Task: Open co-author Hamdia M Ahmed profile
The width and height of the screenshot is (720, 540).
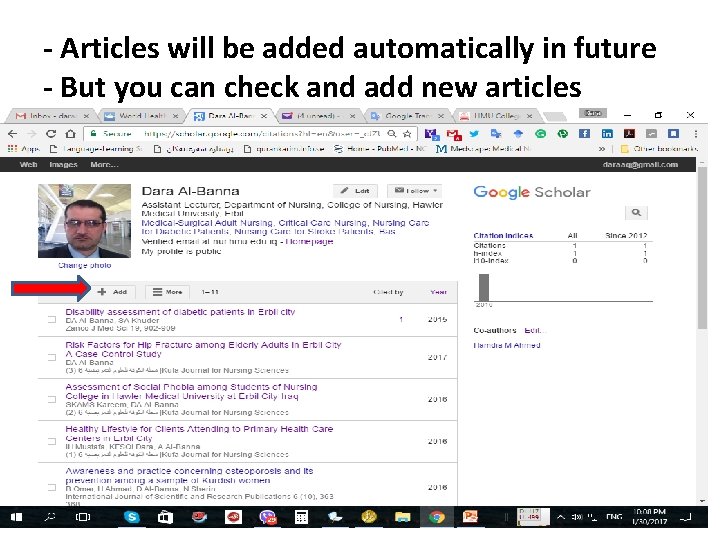Action: [506, 345]
